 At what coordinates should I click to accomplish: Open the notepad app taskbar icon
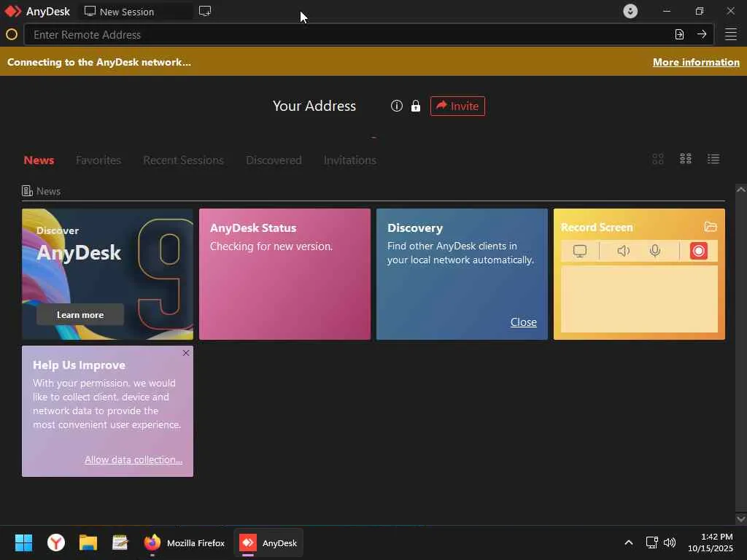[120, 542]
